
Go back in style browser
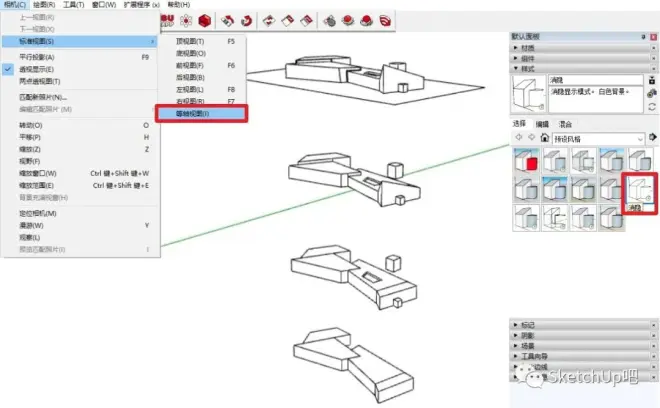(x=519, y=137)
